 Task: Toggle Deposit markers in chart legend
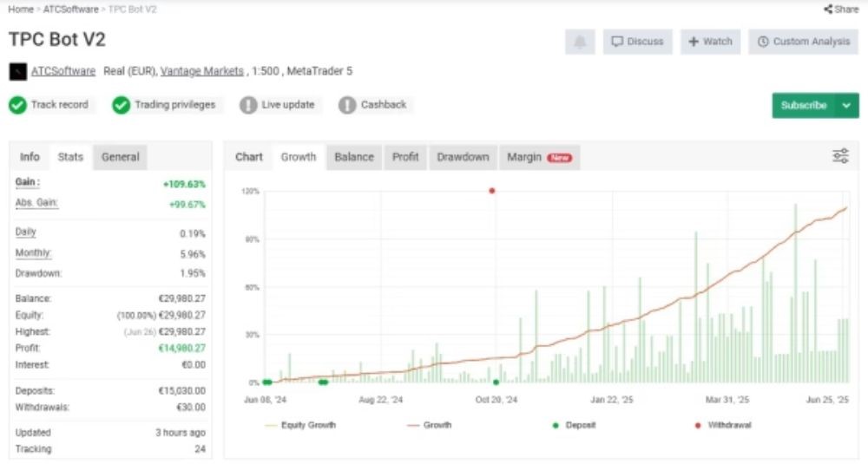click(573, 425)
